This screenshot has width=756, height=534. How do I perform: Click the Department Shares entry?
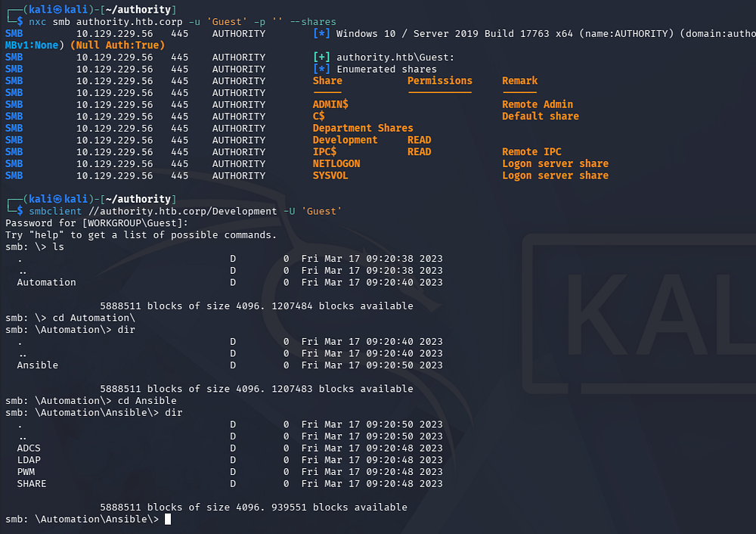[363, 128]
